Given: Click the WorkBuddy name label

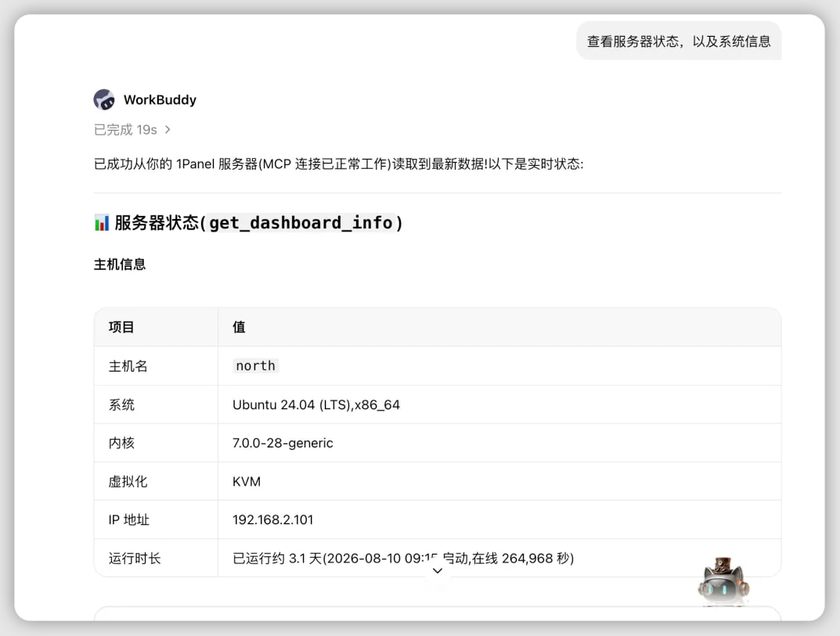Looking at the screenshot, I should [x=160, y=100].
